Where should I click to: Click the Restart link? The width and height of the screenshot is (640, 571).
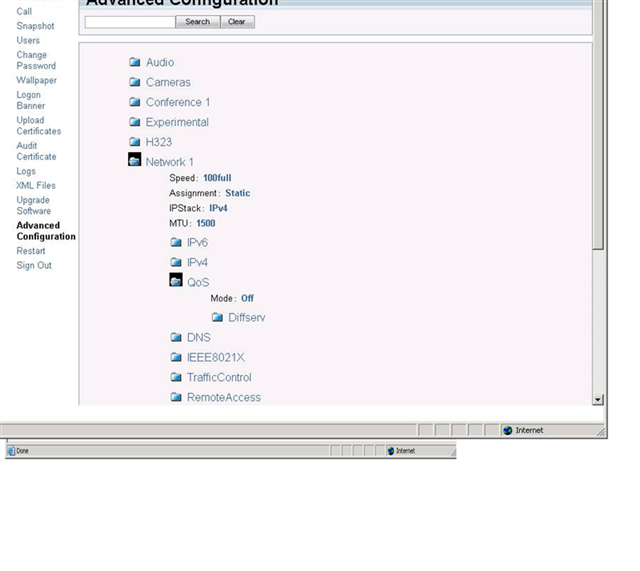click(x=31, y=251)
